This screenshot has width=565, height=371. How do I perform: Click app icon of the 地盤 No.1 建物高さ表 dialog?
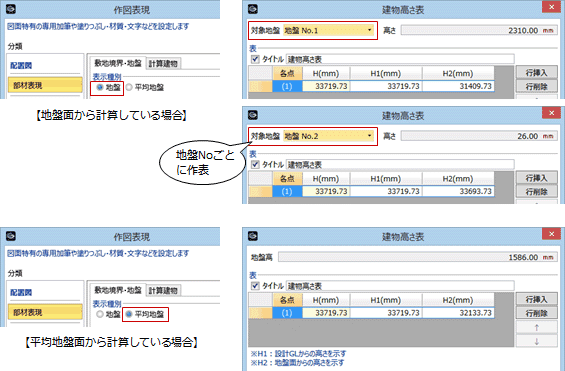pos(253,9)
